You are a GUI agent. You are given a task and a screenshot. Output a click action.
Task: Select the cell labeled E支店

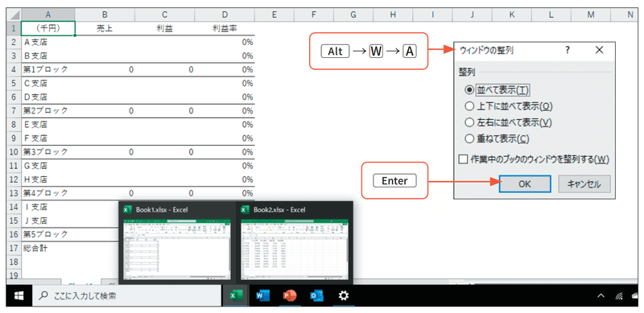48,125
